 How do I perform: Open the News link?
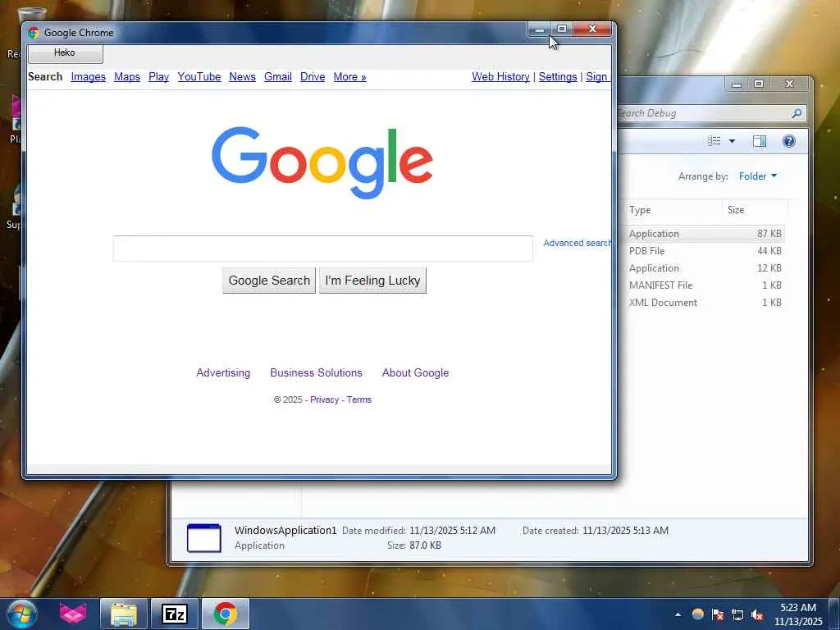tap(242, 76)
